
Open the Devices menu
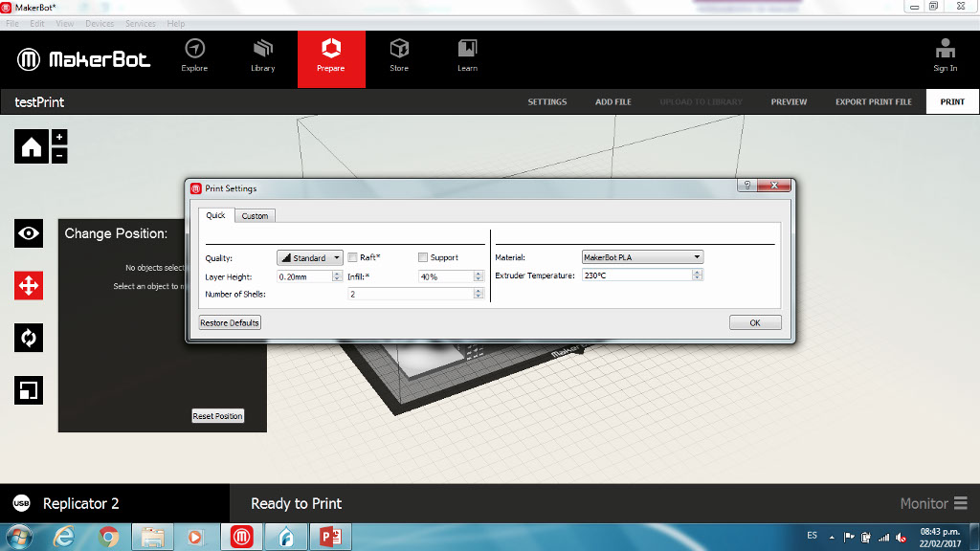pyautogui.click(x=100, y=24)
